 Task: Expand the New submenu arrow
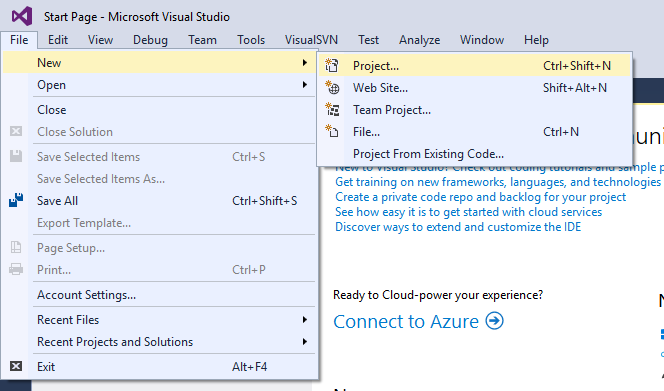(x=304, y=63)
